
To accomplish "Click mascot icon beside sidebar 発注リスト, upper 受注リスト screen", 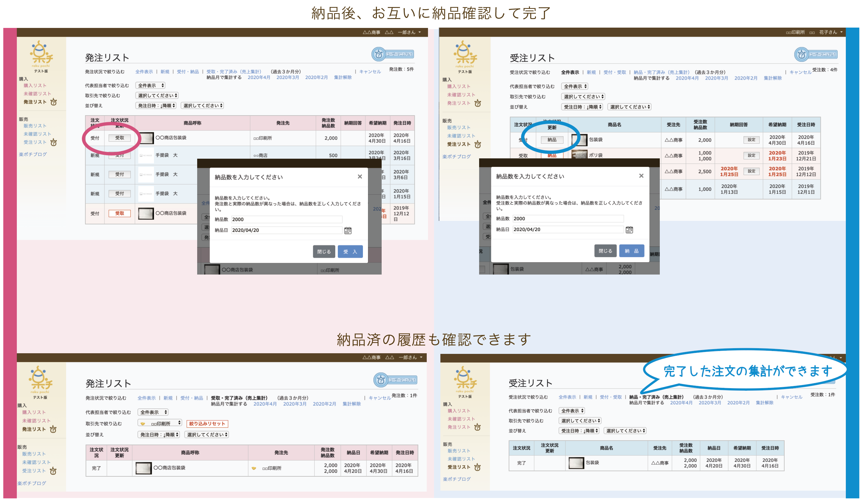I will coord(478,103).
